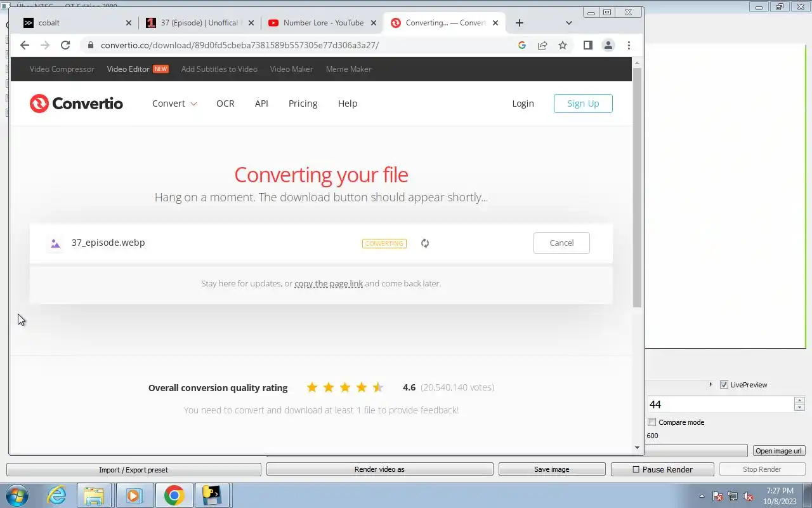Enable Compare mode checkbox
This screenshot has height=508, width=812.
click(x=652, y=422)
